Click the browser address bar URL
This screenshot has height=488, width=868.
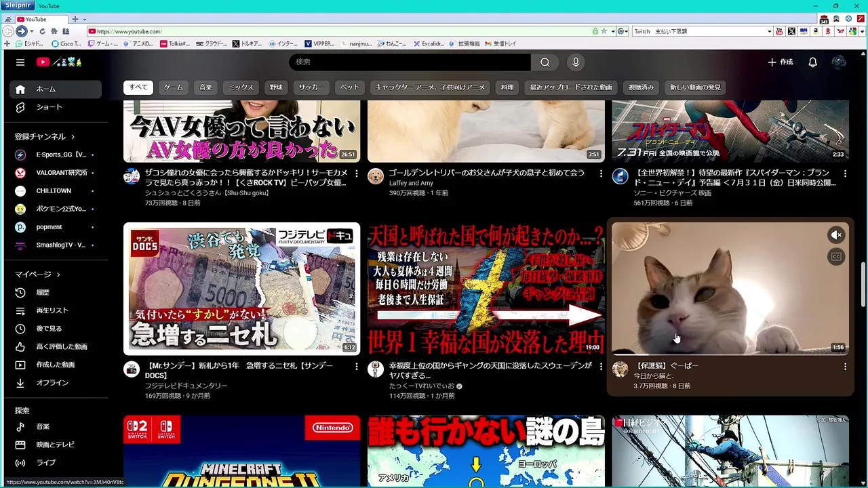coord(129,31)
